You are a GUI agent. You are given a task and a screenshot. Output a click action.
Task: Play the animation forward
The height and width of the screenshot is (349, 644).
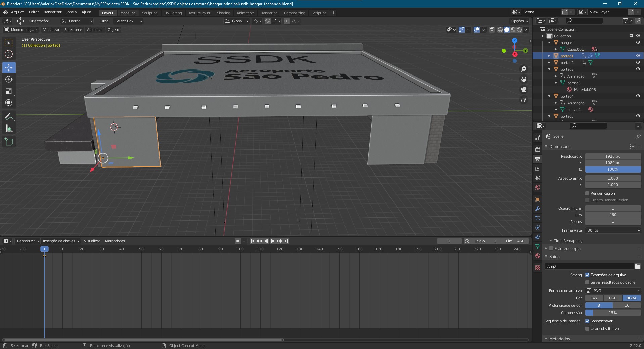pos(273,241)
